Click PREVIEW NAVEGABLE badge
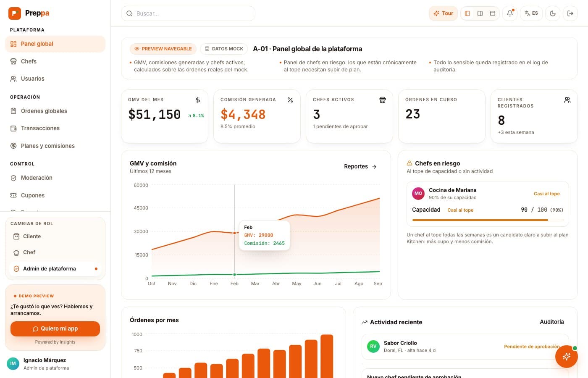Screen dimensions: 588x378 pyautogui.click(x=163, y=49)
